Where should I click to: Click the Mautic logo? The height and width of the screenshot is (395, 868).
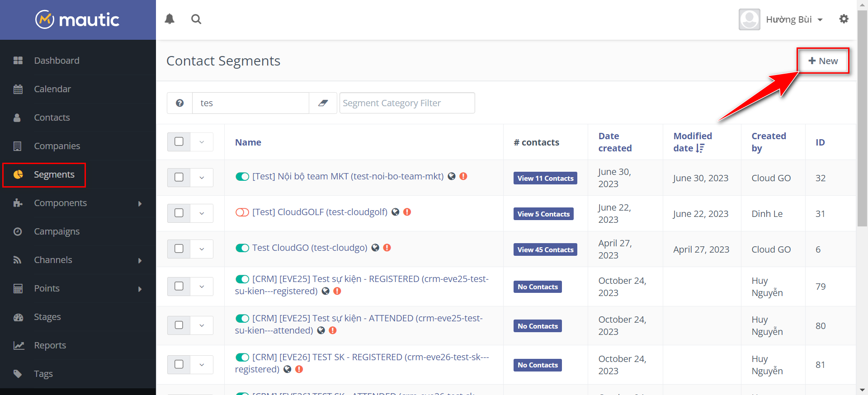(78, 19)
